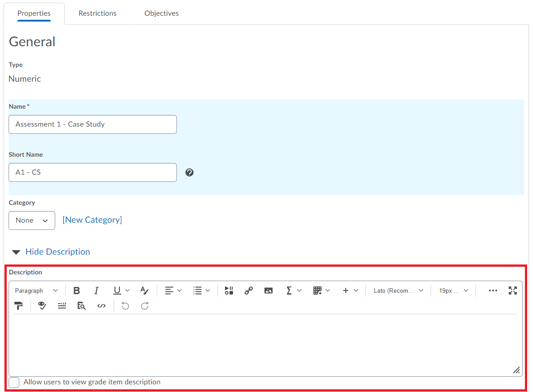Click into the Name text field
Image resolution: width=533 pixels, height=392 pixels.
point(93,124)
